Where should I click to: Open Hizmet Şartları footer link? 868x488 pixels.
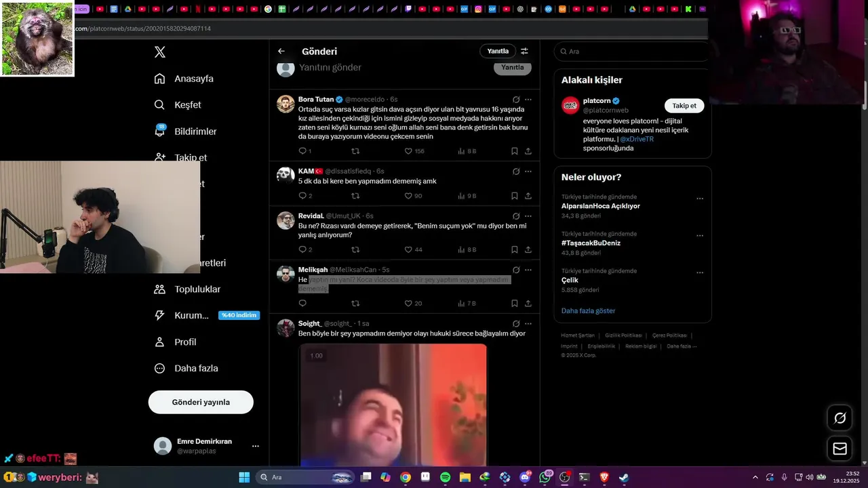tap(578, 335)
